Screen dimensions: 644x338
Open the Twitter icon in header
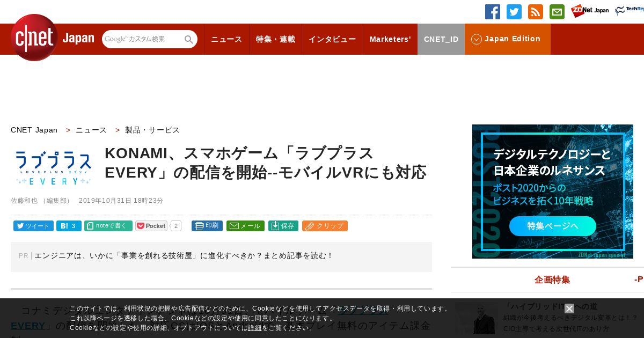(x=514, y=12)
